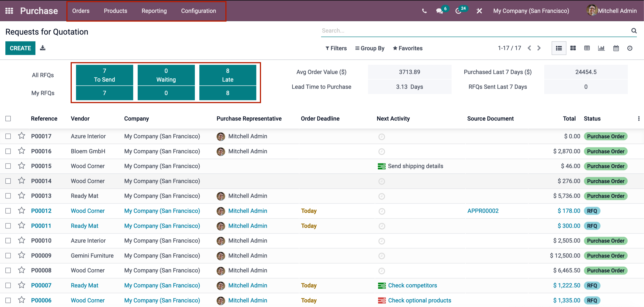Open the P00006 Wood Corner record
The height and width of the screenshot is (307, 644).
(87, 300)
